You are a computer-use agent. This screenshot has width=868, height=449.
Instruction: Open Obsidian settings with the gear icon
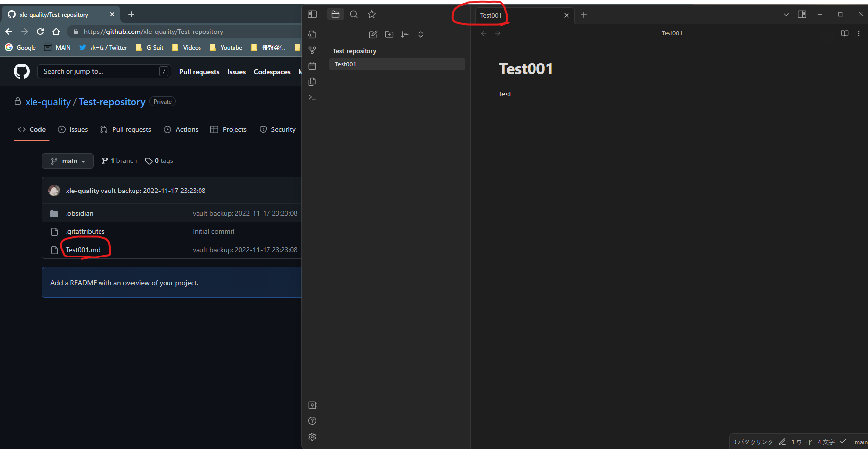(312, 437)
